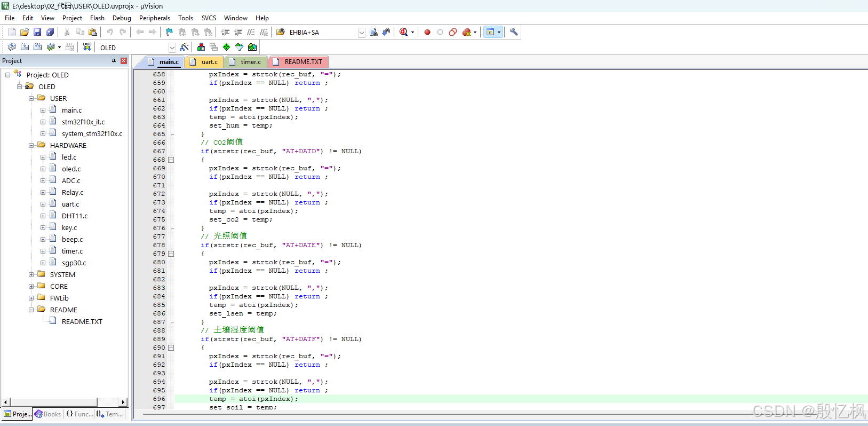Click inside the EHBIA+SA search input field
868x426 pixels.
coord(322,33)
